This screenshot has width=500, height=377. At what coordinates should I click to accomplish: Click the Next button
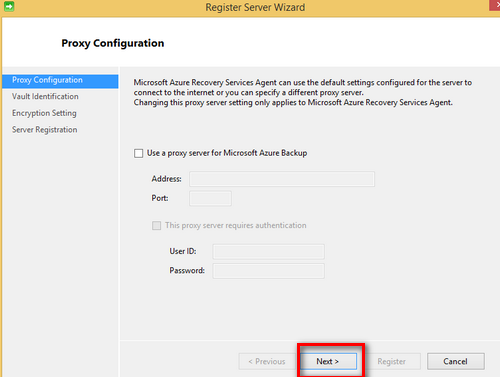coord(328,361)
